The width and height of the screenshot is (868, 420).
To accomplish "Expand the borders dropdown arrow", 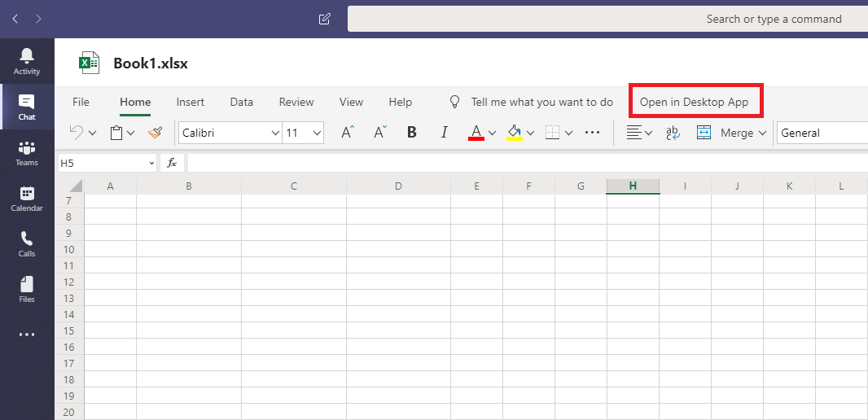I will tap(568, 133).
